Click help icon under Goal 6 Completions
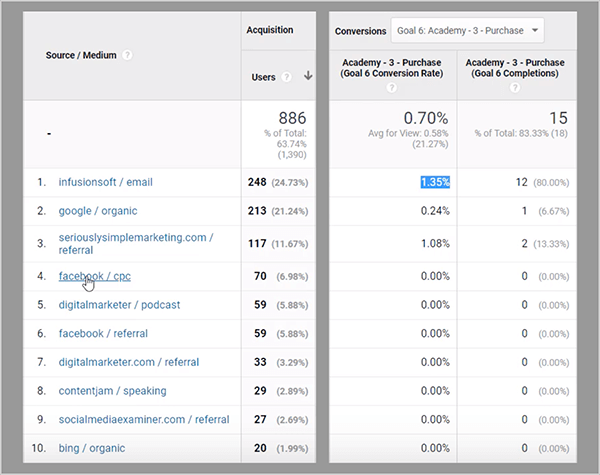 (515, 88)
